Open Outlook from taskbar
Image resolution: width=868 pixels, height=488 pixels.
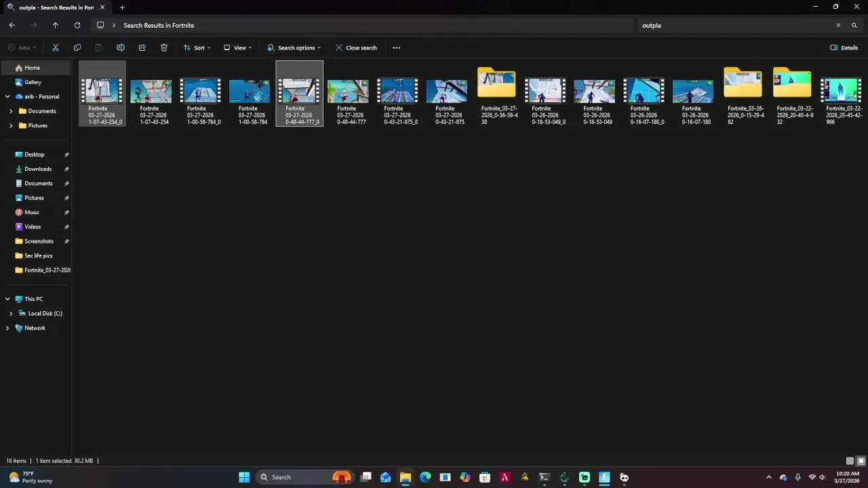[385, 477]
